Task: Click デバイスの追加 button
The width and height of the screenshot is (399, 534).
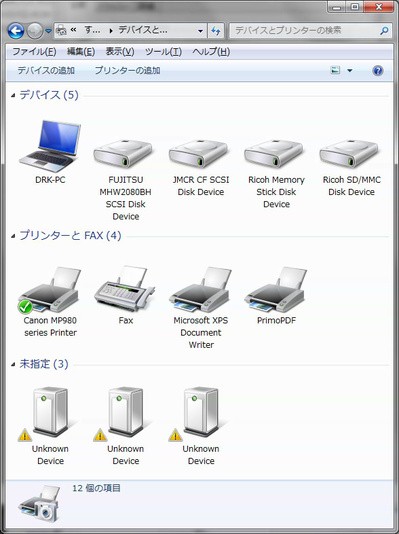Action: tap(46, 70)
